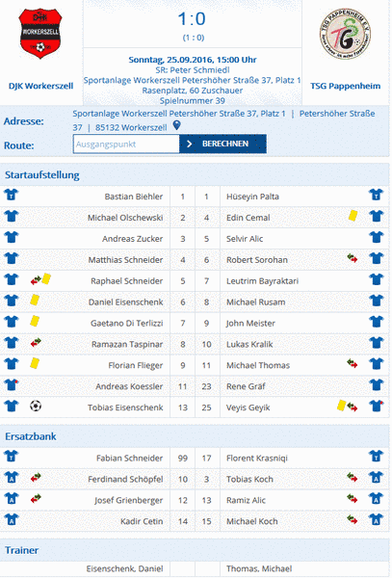Click the jersey icon next to Hüseyin Palta
Screen dimensions: 392x578
point(377,195)
